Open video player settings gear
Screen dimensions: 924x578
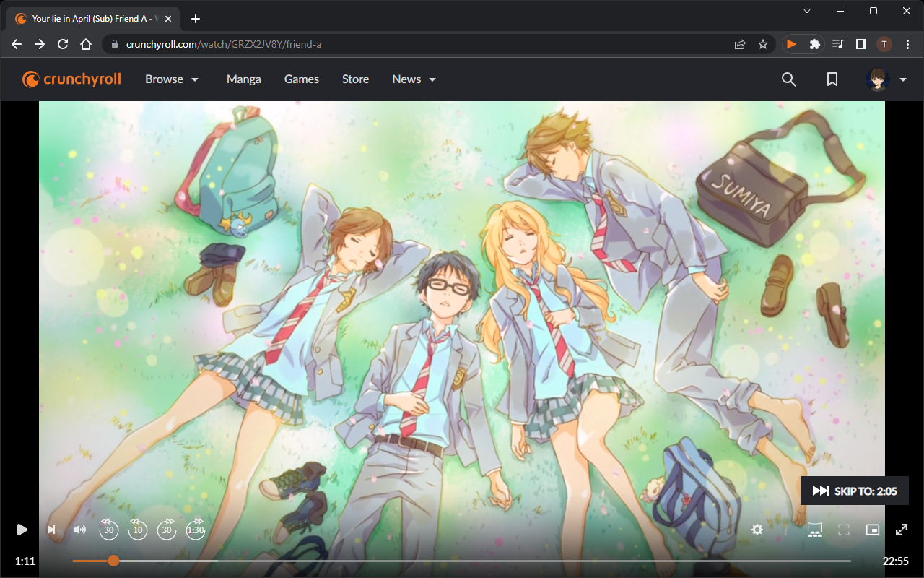(757, 530)
